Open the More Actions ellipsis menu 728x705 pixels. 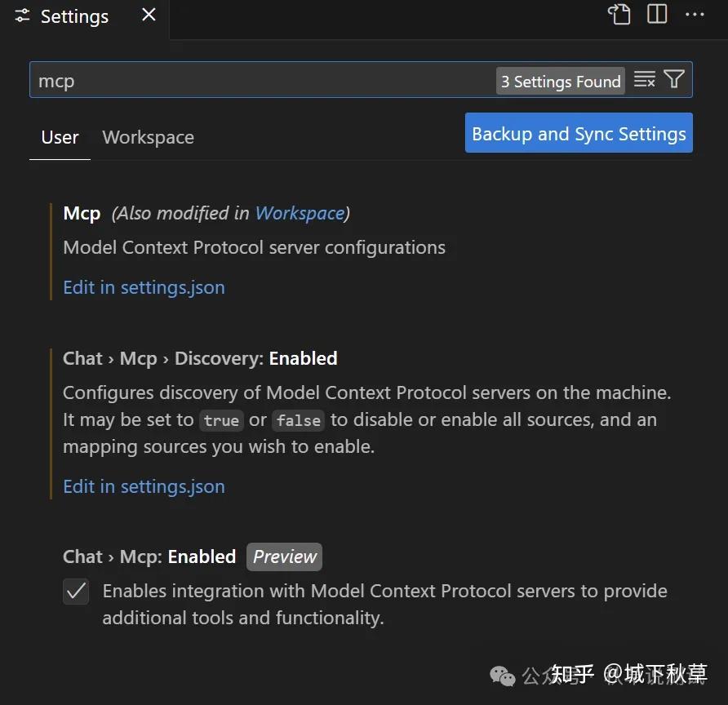pyautogui.click(x=695, y=14)
